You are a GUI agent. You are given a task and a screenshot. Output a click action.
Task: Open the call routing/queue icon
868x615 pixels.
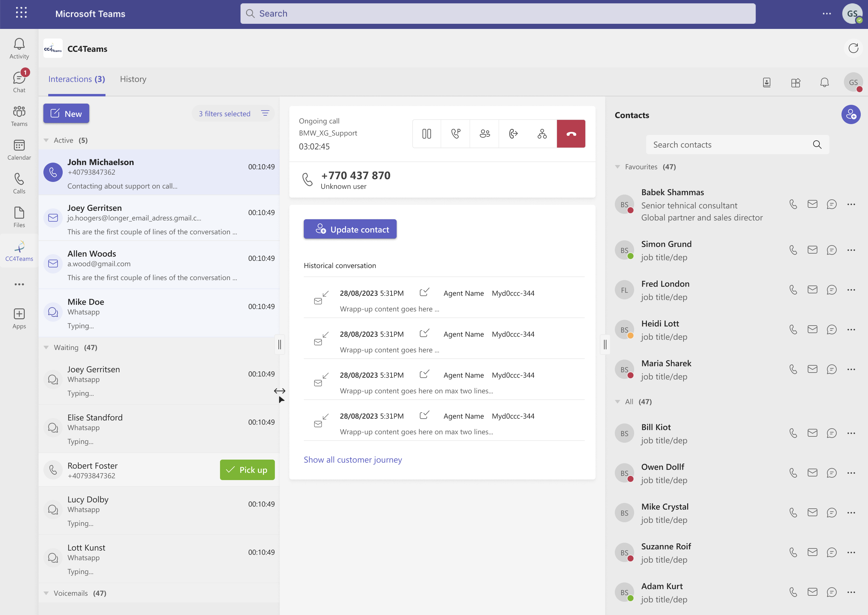point(542,134)
